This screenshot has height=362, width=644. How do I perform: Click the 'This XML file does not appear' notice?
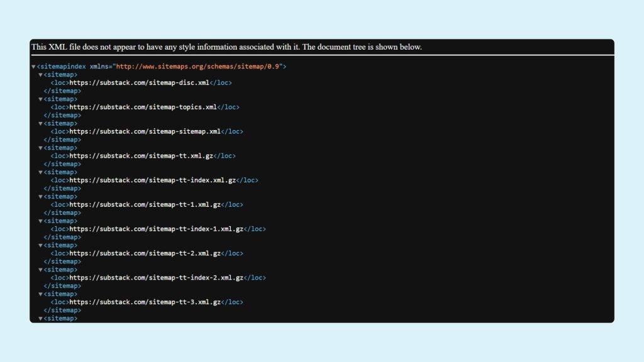[x=226, y=47]
